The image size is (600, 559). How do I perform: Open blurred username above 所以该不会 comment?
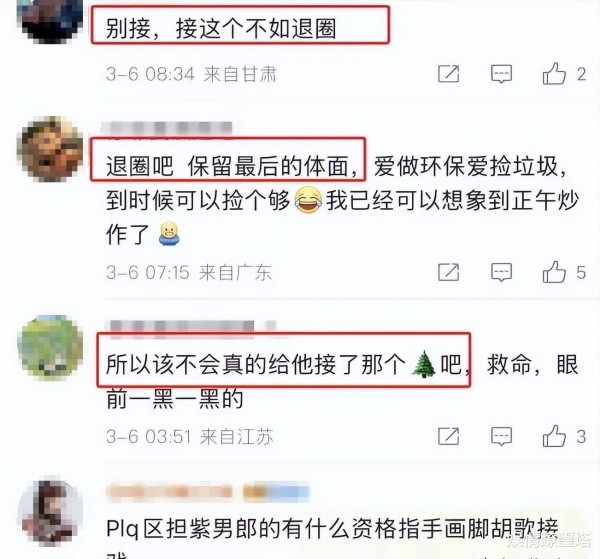[x=190, y=327]
